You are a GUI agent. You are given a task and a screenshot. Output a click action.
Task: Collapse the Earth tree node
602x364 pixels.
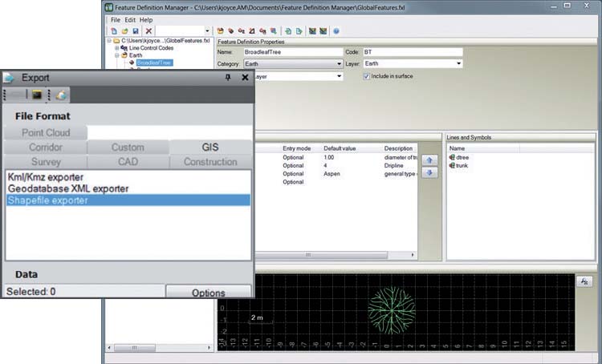pos(116,55)
